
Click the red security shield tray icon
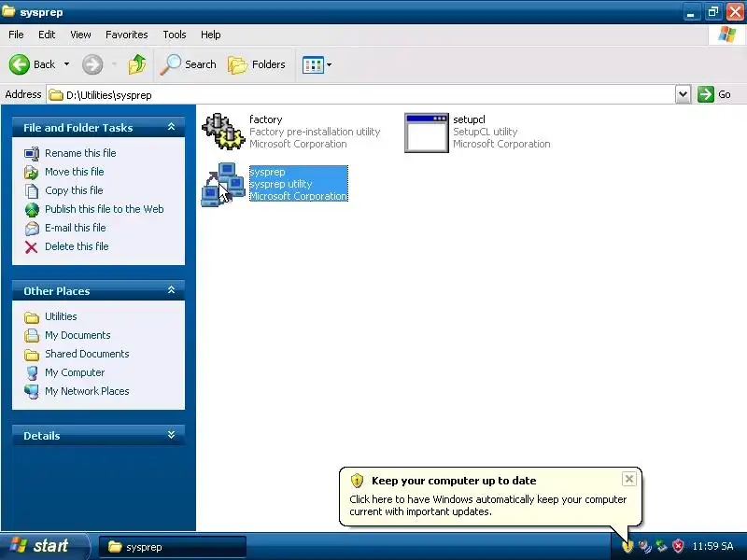pos(678,546)
